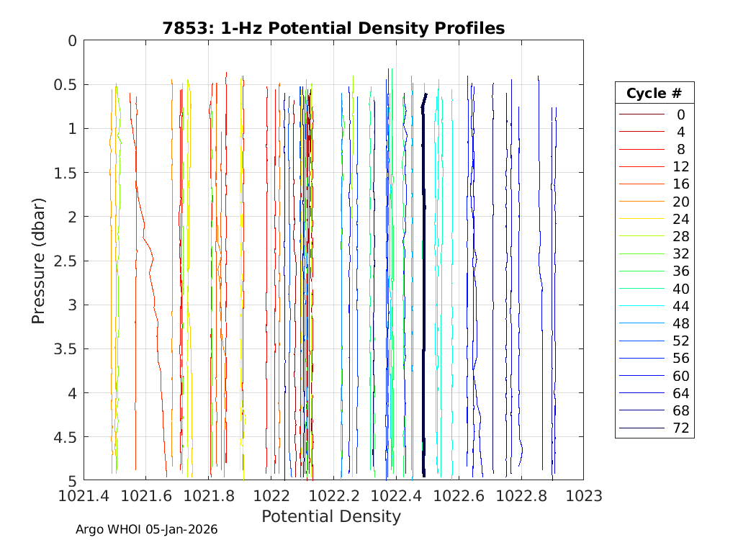Select the x-axis tick label 1022
756x540 pixels.
click(271, 496)
